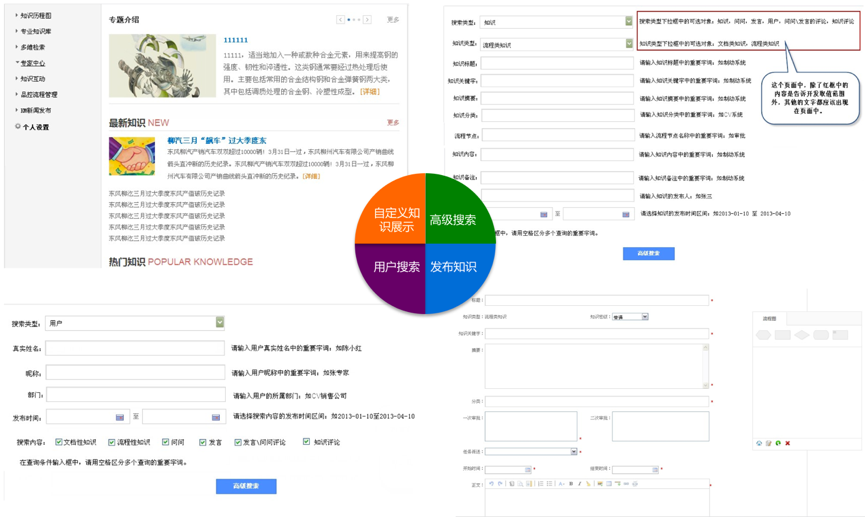
Task: Open start time calendar in publish form
Action: 528,470
